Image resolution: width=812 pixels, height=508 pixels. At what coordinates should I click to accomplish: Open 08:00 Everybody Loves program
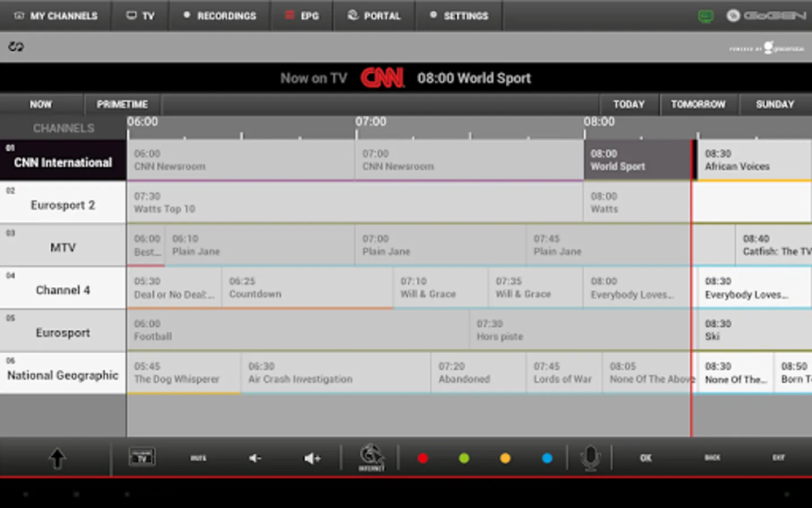637,288
